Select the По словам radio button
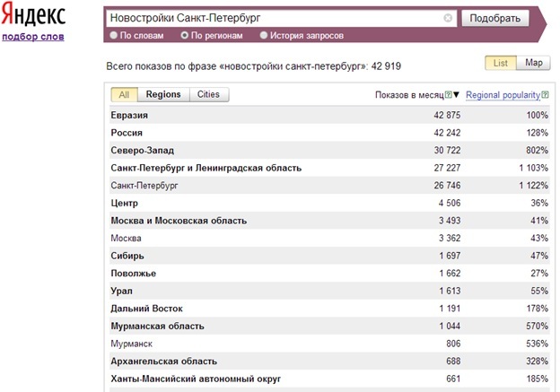Image resolution: width=560 pixels, height=392 pixels. coord(114,35)
